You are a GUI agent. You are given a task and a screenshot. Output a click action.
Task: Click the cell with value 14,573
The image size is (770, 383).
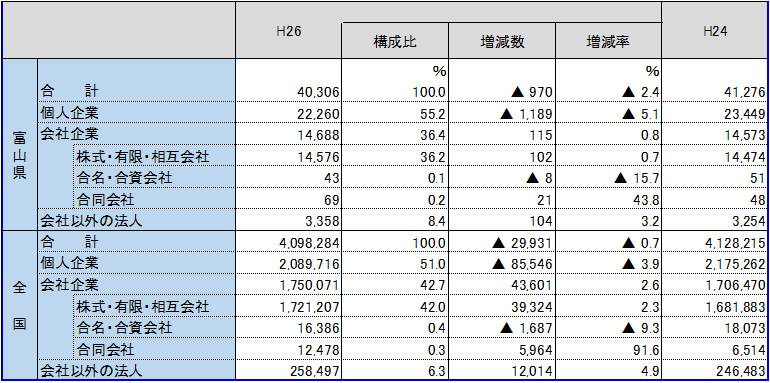715,135
